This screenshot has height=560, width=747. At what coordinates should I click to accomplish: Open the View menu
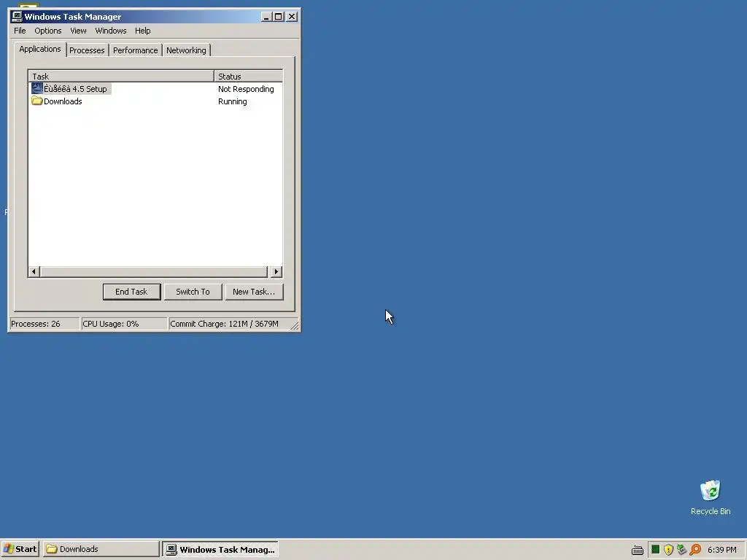[x=78, y=31]
